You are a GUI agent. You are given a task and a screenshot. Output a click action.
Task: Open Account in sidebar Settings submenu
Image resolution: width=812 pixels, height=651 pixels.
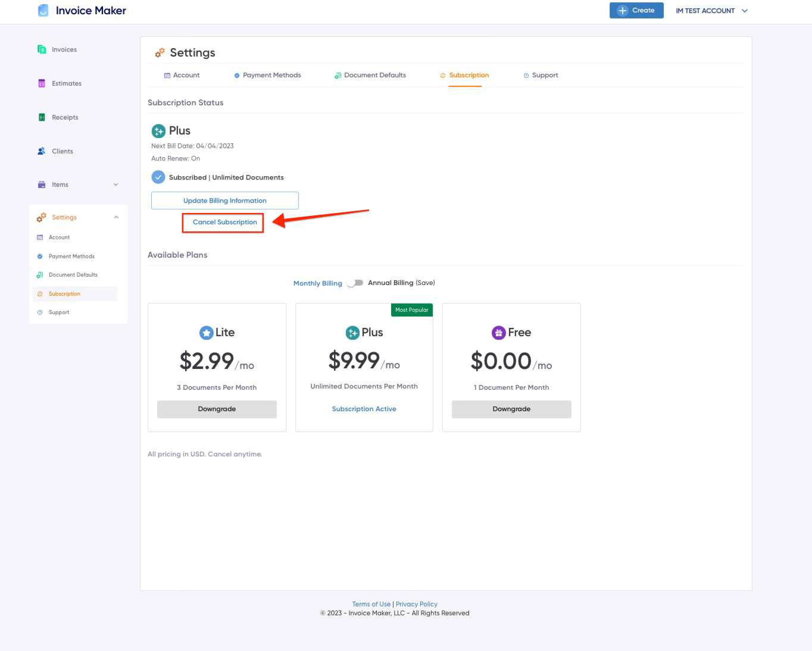pyautogui.click(x=60, y=237)
